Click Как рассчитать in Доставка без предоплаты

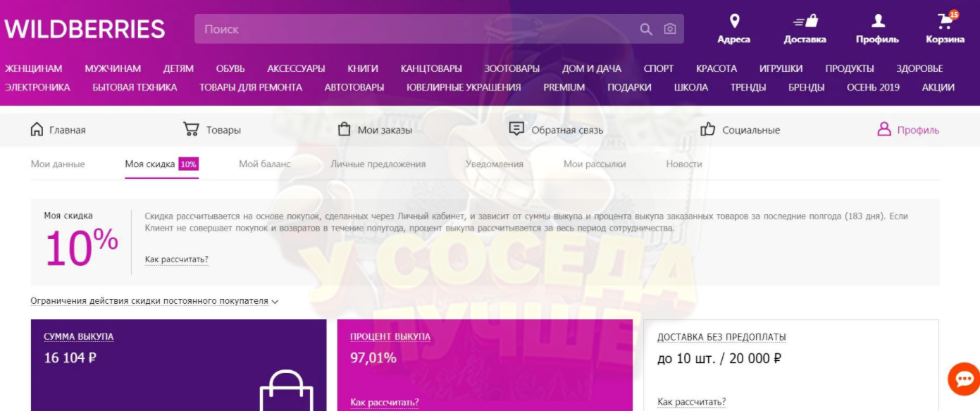[692, 402]
